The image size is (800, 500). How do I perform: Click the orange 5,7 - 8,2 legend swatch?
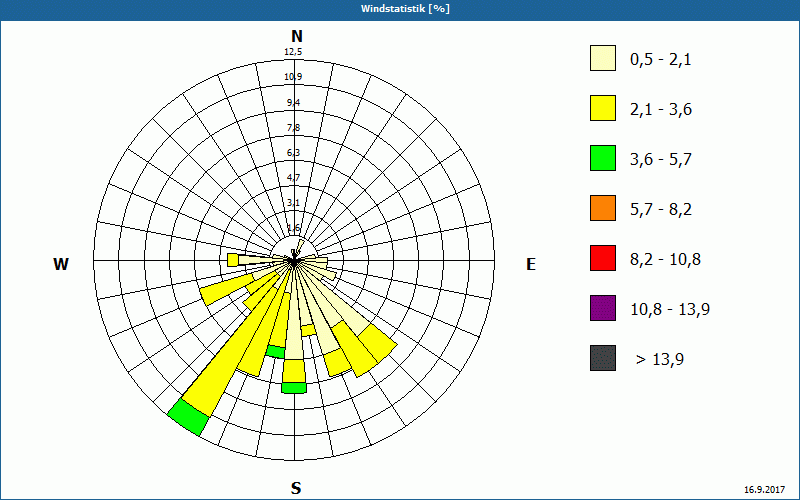tap(603, 208)
